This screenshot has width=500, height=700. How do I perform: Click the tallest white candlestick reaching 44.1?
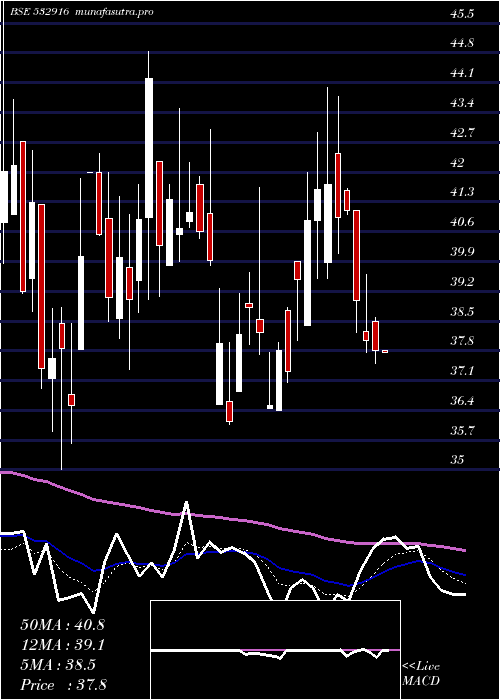click(x=149, y=148)
